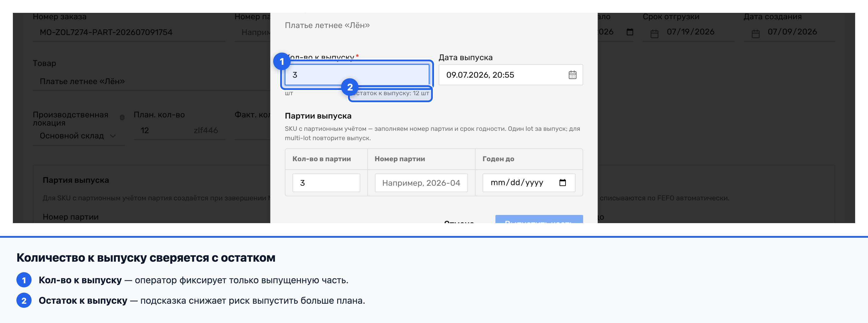
Task: Click dialog title Платье летнее «Лён»
Action: tap(327, 25)
